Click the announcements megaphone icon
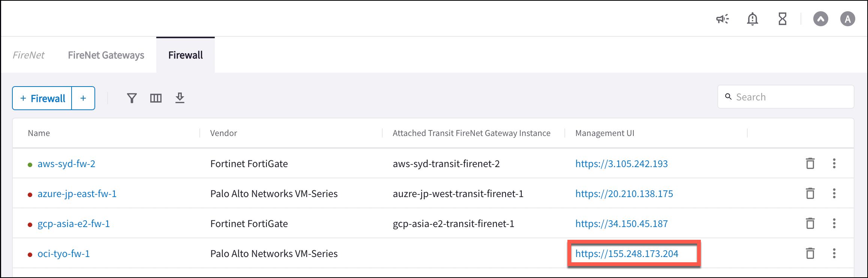Image resolution: width=868 pixels, height=278 pixels. point(723,19)
